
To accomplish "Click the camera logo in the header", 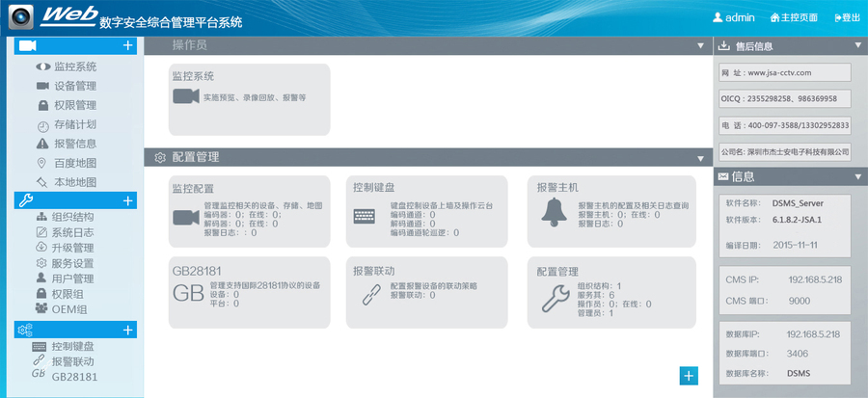I will [x=21, y=17].
